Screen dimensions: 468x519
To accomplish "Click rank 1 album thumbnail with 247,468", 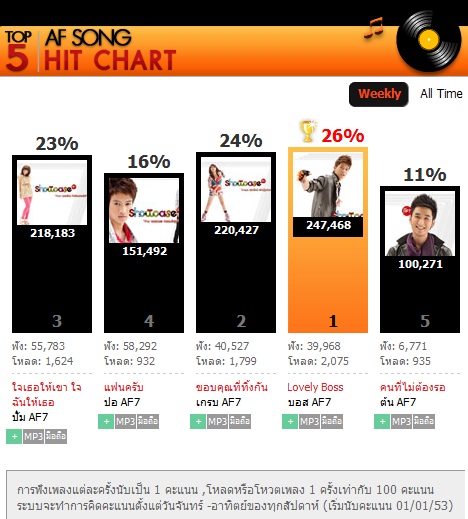I will tap(328, 185).
